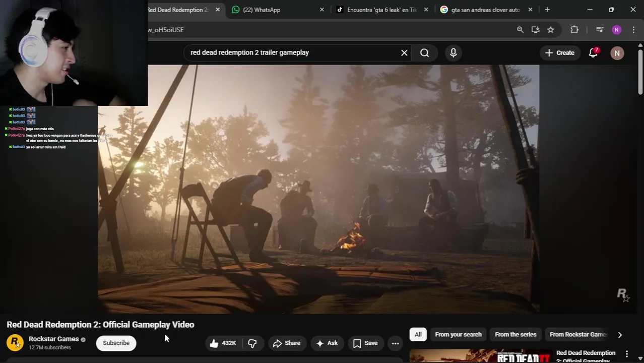The width and height of the screenshot is (644, 363).
Task: Select the From your search chip
Action: pos(458,334)
